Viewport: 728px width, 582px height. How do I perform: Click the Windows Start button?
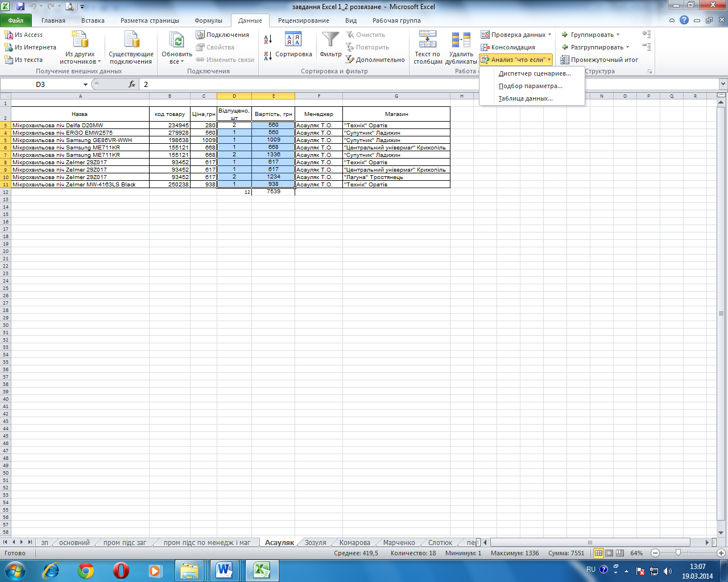pyautogui.click(x=15, y=570)
